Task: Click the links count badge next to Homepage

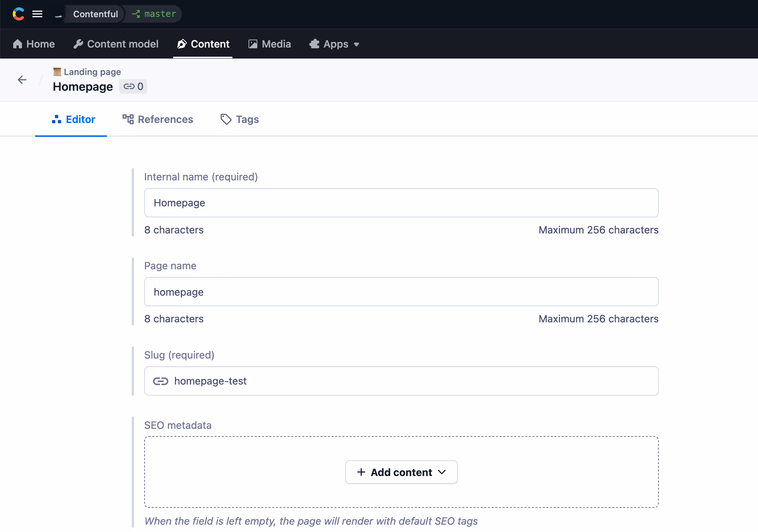Action: [133, 86]
